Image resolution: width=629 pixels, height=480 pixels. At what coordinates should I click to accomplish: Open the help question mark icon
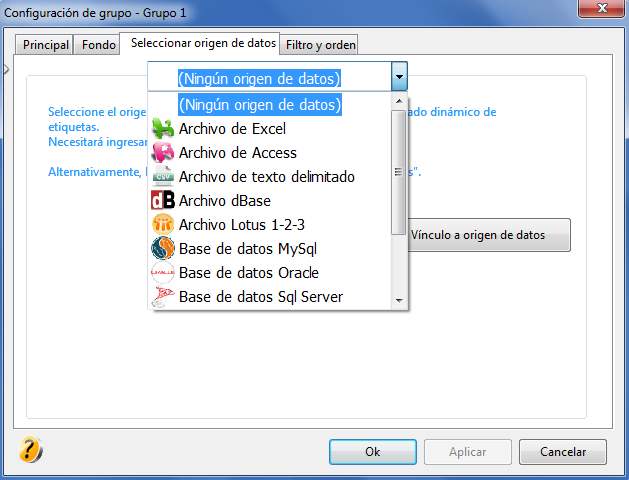pyautogui.click(x=30, y=450)
